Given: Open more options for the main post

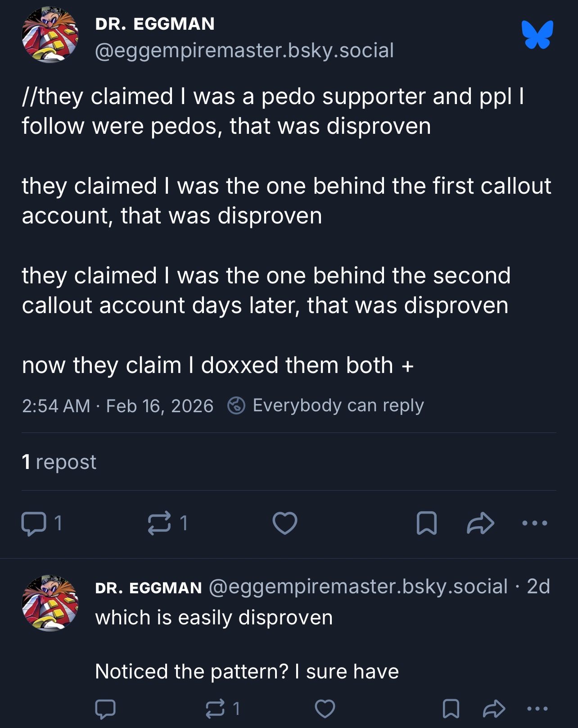Looking at the screenshot, I should coord(534,523).
